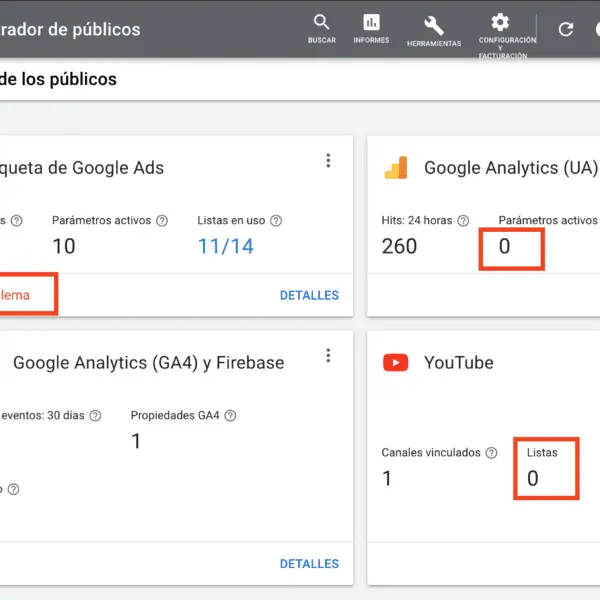600x600 pixels.
Task: Click the refresh icon in top bar
Action: [566, 29]
